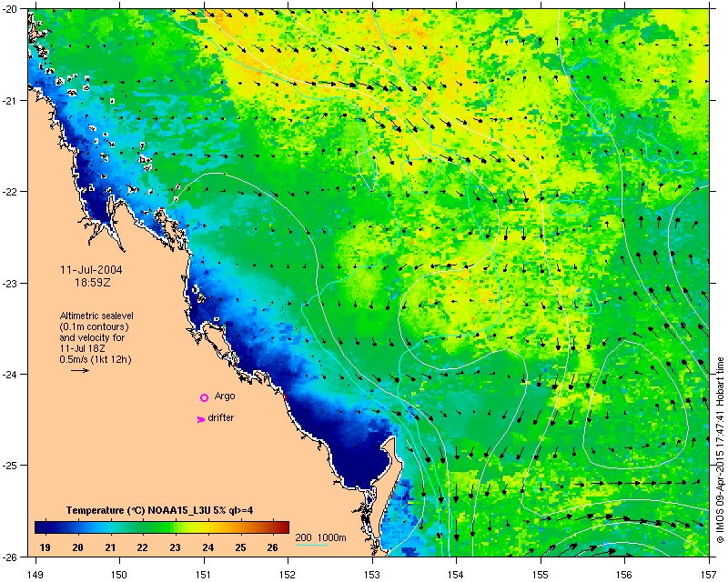
Task: Click the latitude axis label '-20'
Action: [10, 9]
